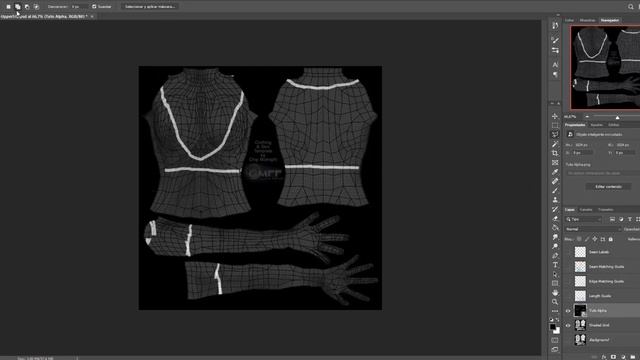Switch to the Color tab
The image size is (640, 360).
tap(570, 20)
